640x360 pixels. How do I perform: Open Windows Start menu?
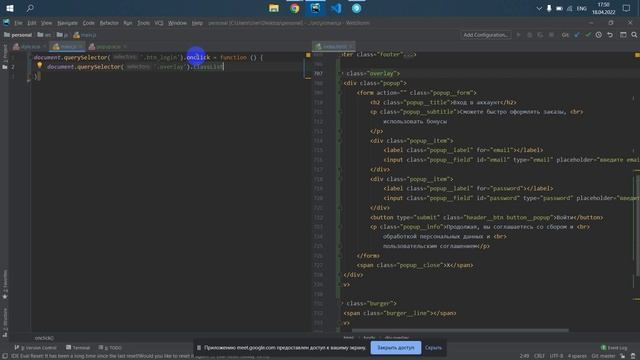(10, 8)
